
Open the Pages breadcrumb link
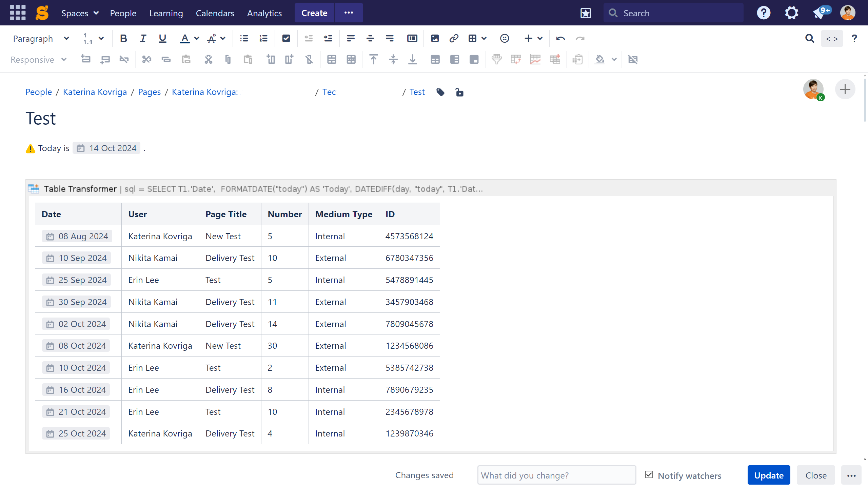[x=149, y=92]
